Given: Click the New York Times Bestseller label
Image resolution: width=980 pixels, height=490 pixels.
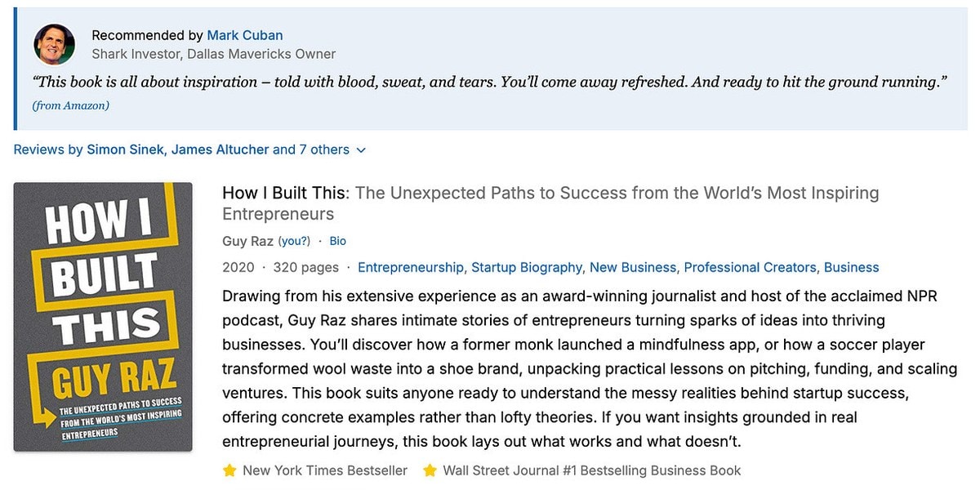Looking at the screenshot, I should [x=325, y=470].
